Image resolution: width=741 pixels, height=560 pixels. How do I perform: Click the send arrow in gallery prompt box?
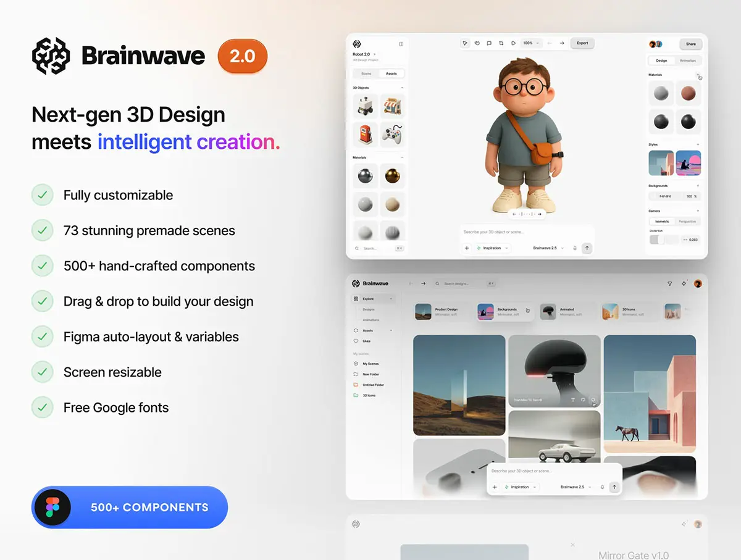tap(614, 487)
